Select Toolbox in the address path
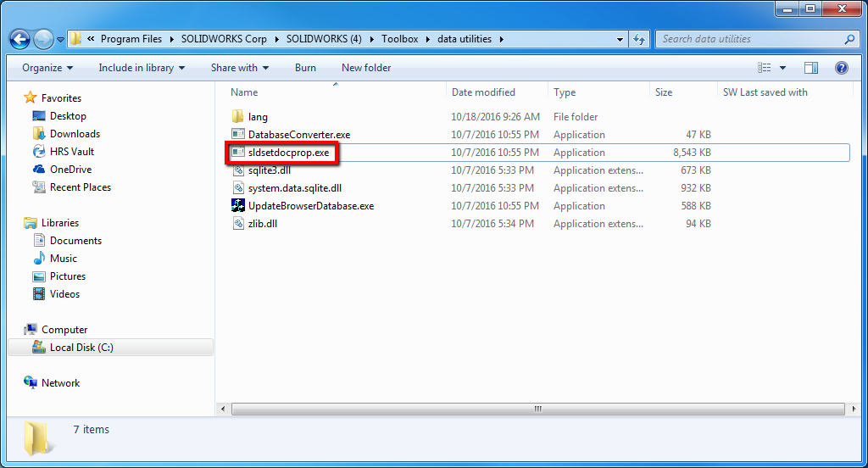The image size is (868, 468). click(400, 39)
